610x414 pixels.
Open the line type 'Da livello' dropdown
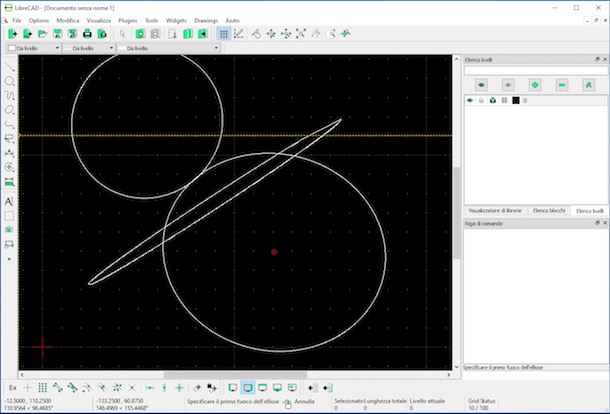(x=168, y=48)
